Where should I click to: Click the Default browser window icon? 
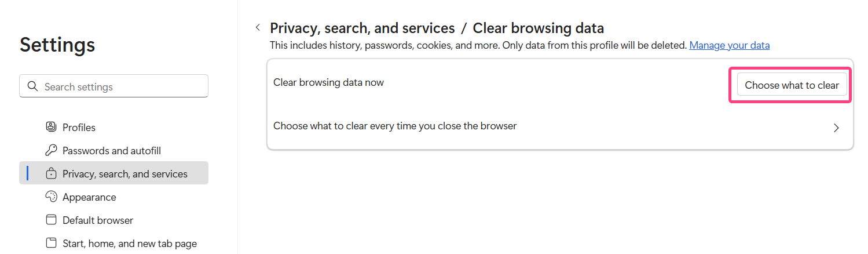tap(51, 220)
